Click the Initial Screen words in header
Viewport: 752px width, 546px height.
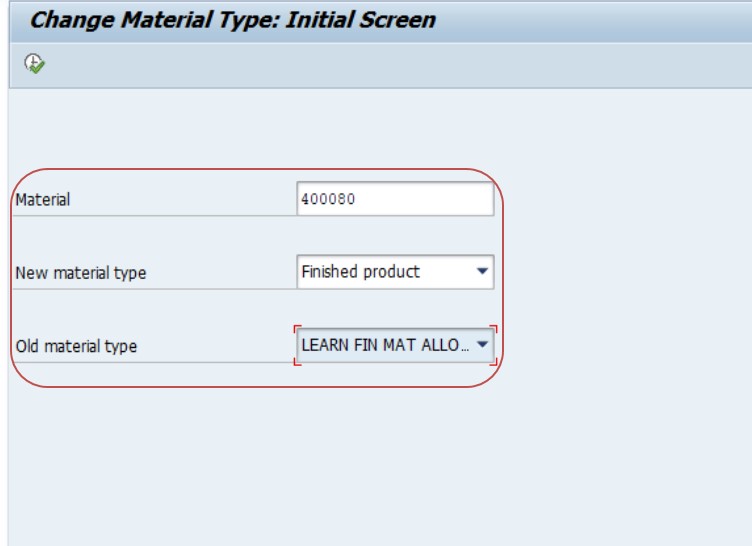[361, 20]
